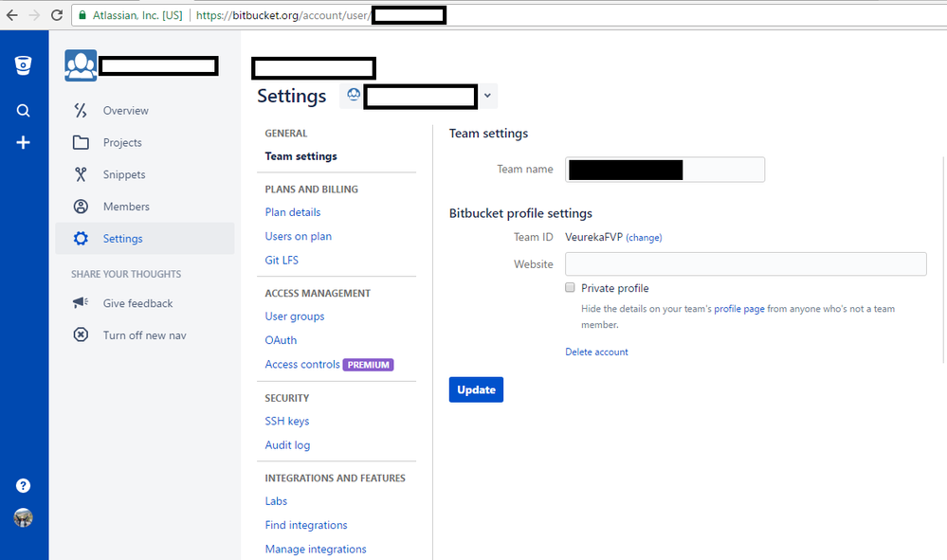947x560 pixels.
Task: Click the Turn off new nav icon
Action: (x=81, y=334)
